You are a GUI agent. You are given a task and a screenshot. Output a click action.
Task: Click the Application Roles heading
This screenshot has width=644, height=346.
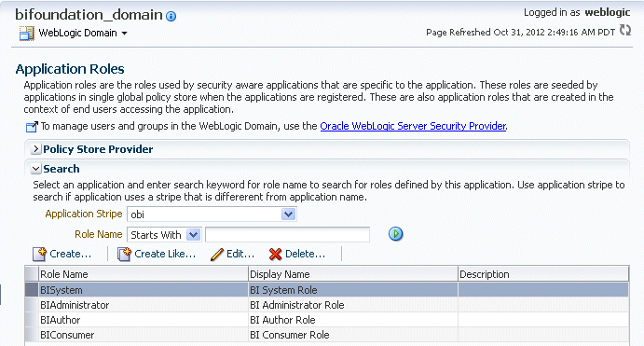(x=70, y=69)
